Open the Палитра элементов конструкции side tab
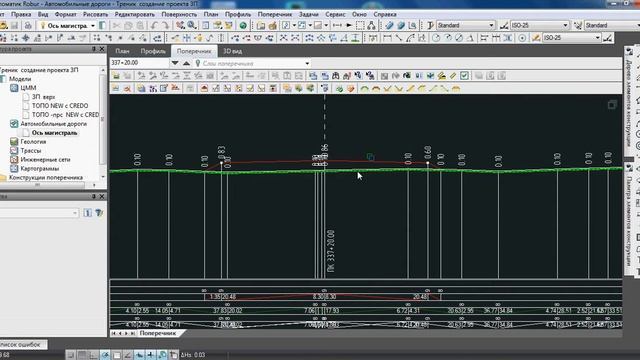 [629, 220]
